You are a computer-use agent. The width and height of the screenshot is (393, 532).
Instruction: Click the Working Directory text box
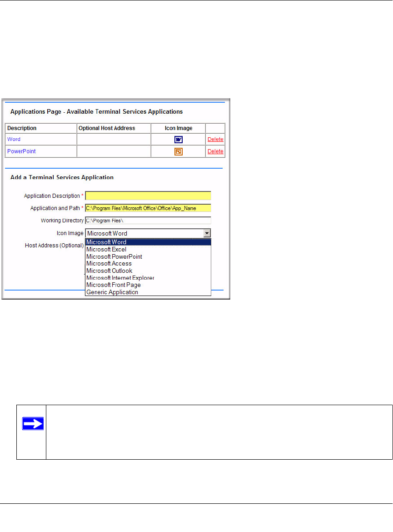[148, 221]
